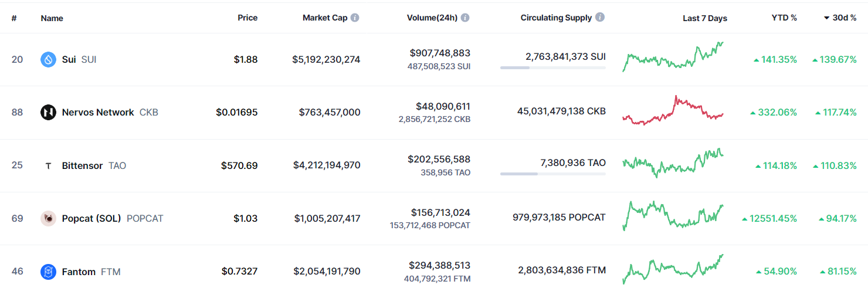Sort table by Name column header
This screenshot has width=868, height=298.
pyautogui.click(x=52, y=18)
